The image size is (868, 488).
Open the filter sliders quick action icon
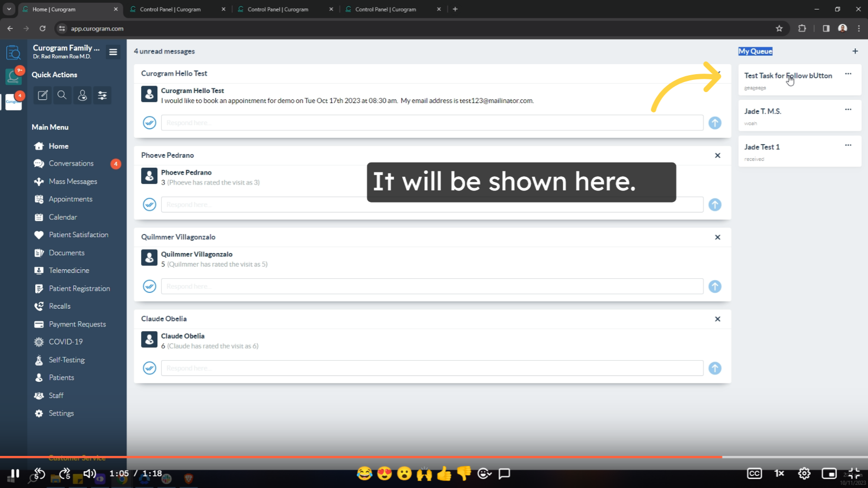[102, 95]
